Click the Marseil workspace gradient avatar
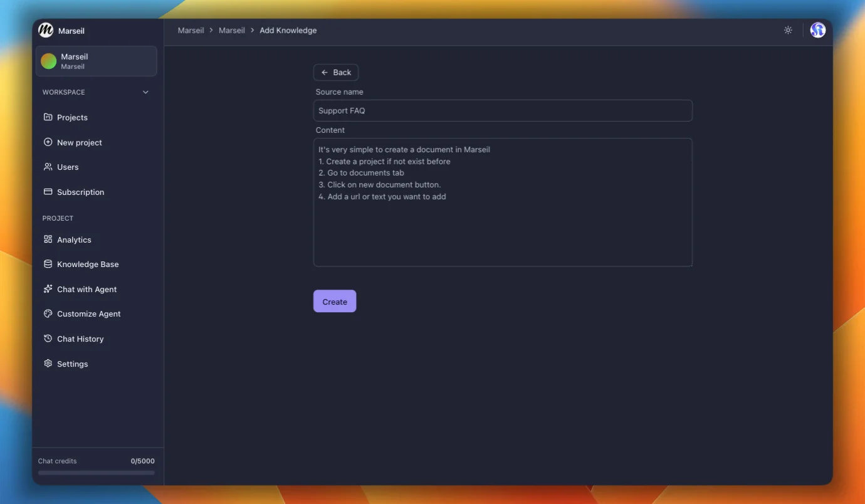 48,61
